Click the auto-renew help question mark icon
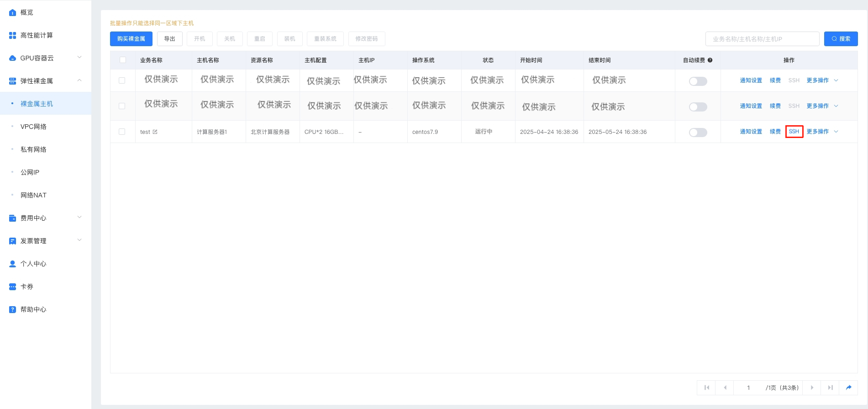This screenshot has width=868, height=409. [710, 60]
